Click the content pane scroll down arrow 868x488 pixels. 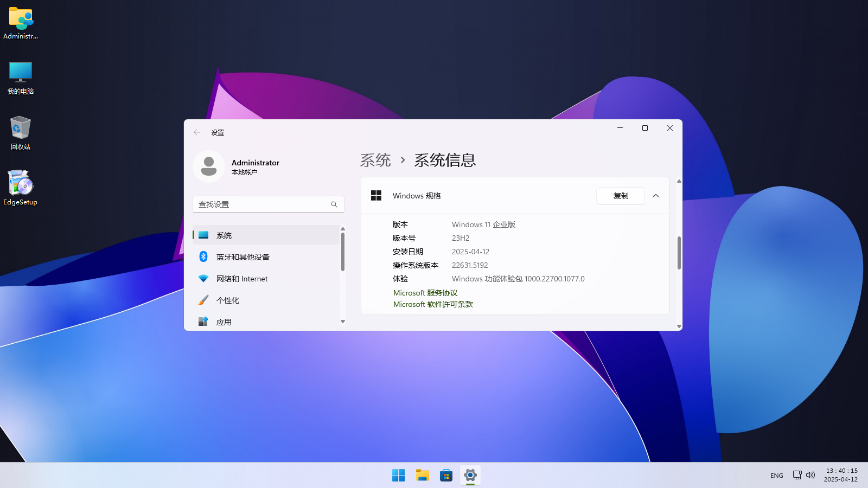coord(679,326)
